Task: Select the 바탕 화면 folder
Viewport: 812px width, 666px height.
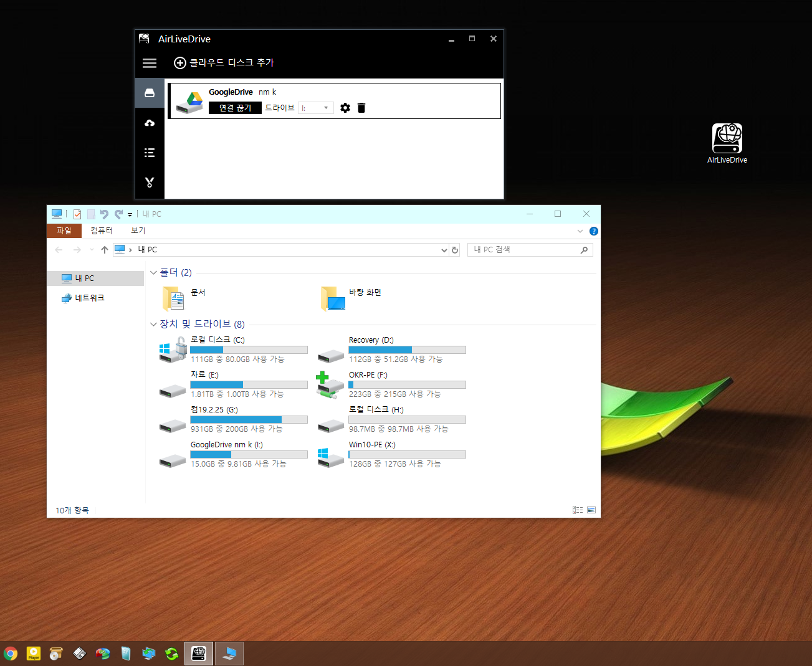Action: click(351, 298)
